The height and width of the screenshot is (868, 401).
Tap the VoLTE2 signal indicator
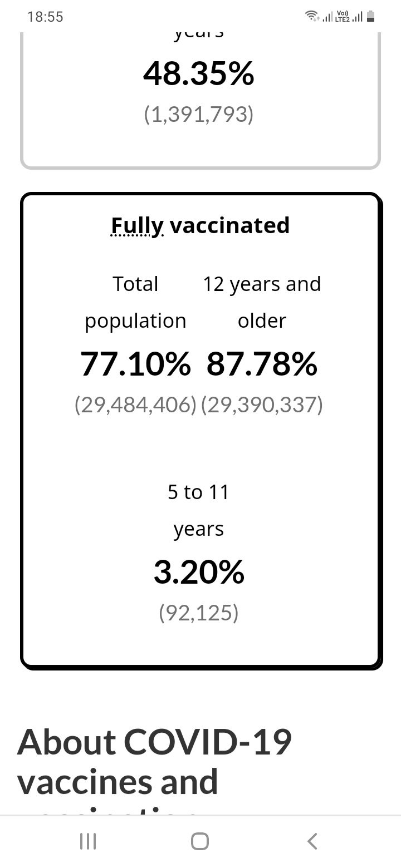pyautogui.click(x=349, y=17)
